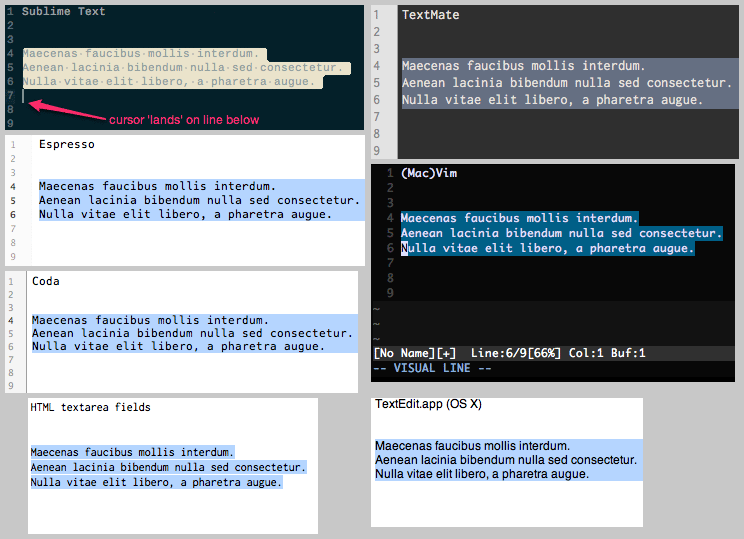Viewport: 744px width, 539px height.
Task: Click MacVim status line '[No Name][+]'
Action: [415, 353]
